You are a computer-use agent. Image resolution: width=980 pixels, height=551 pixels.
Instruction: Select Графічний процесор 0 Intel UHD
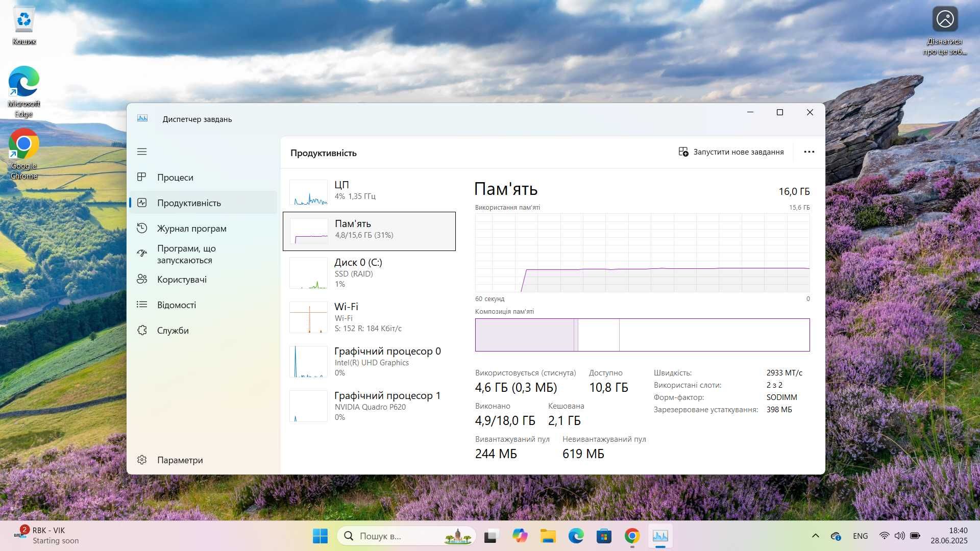click(x=369, y=362)
